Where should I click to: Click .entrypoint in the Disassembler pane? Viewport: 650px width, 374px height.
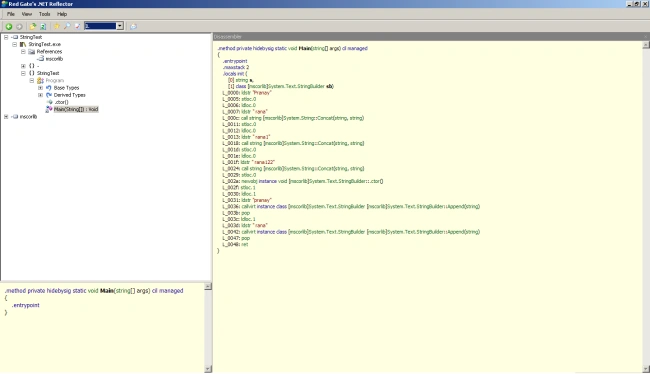click(235, 61)
